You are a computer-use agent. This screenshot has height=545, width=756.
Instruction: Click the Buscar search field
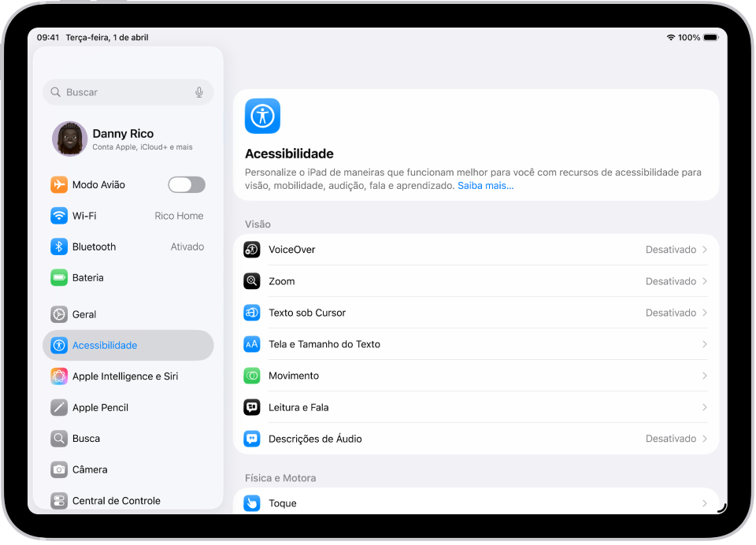tap(128, 92)
